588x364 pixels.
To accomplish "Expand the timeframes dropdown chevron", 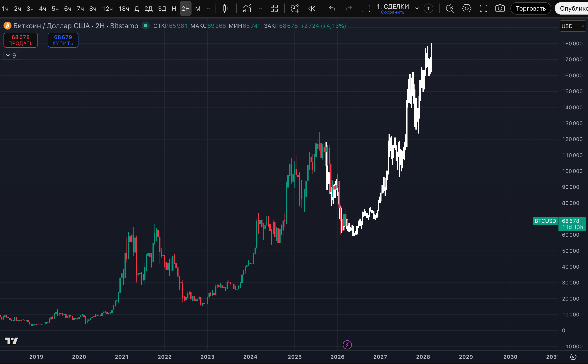I will (208, 9).
